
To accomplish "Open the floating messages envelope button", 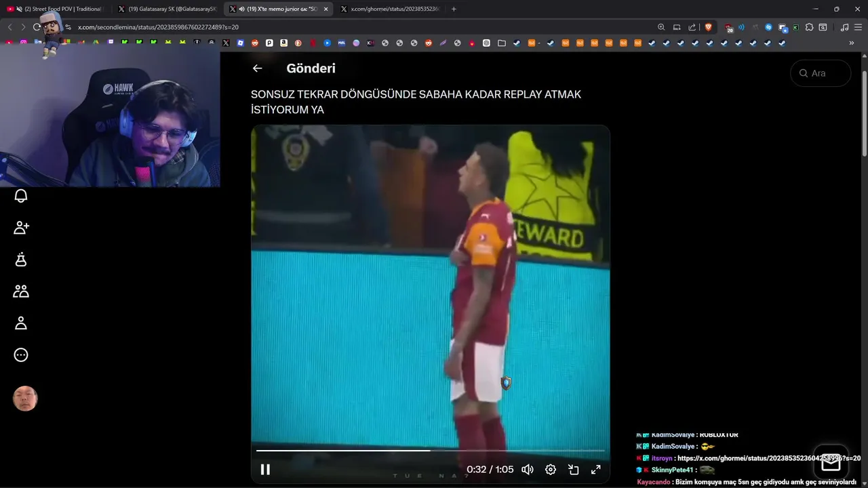I will (831, 462).
